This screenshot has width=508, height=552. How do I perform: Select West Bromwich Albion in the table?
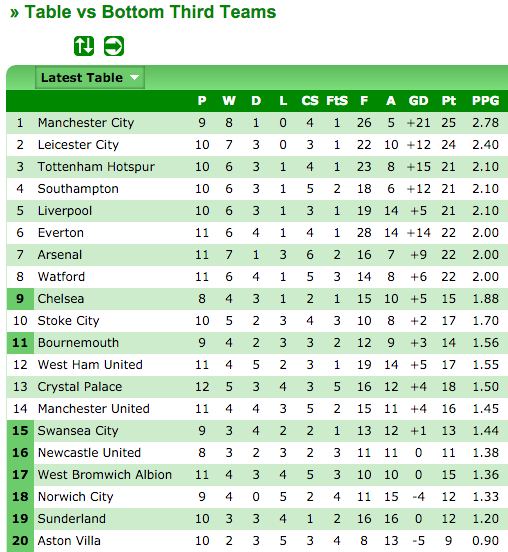point(105,475)
